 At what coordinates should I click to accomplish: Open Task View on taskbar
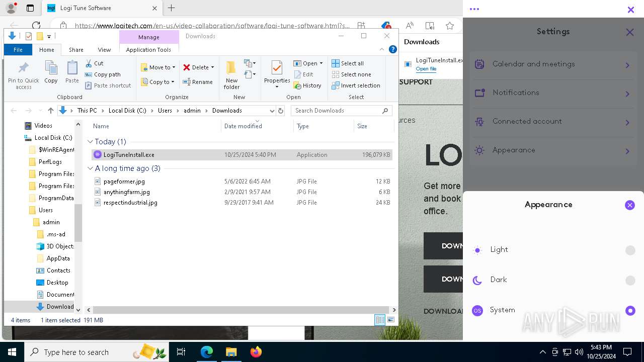tap(181, 352)
